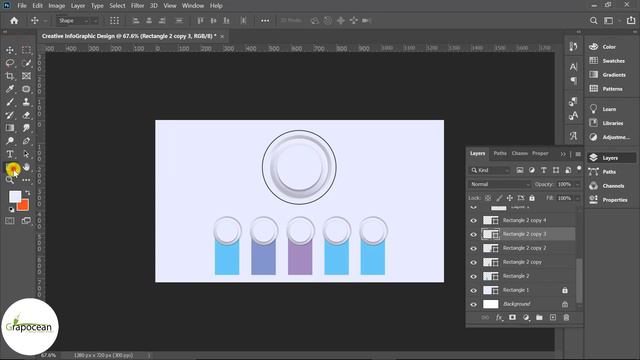Create a new layer icon
Viewport: 640px width, 360px height.
coord(553,318)
